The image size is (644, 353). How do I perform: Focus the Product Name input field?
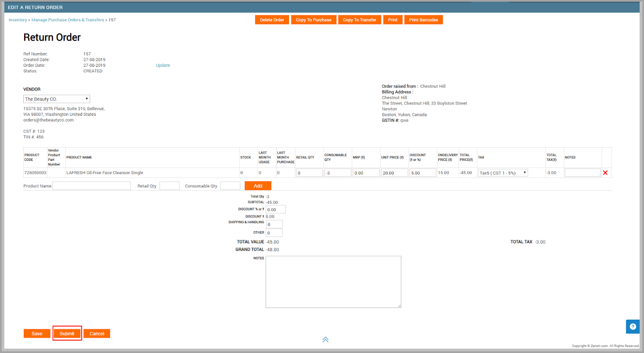coord(92,186)
